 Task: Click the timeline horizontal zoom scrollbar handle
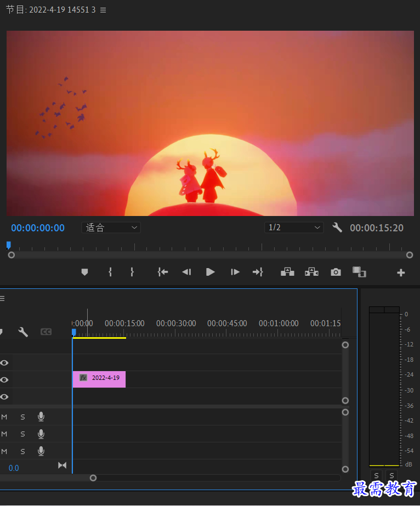93,478
